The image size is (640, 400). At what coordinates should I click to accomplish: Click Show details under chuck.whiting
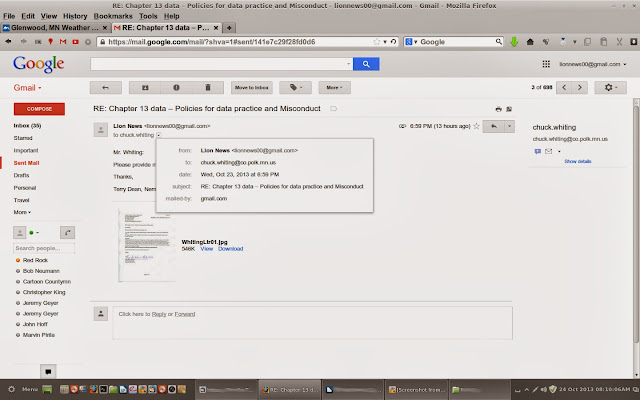pyautogui.click(x=578, y=161)
